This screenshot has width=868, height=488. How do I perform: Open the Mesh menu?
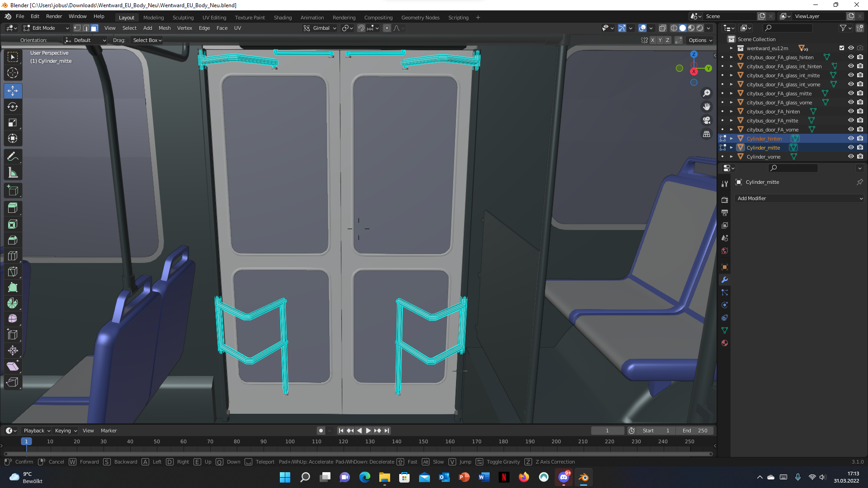click(x=165, y=28)
